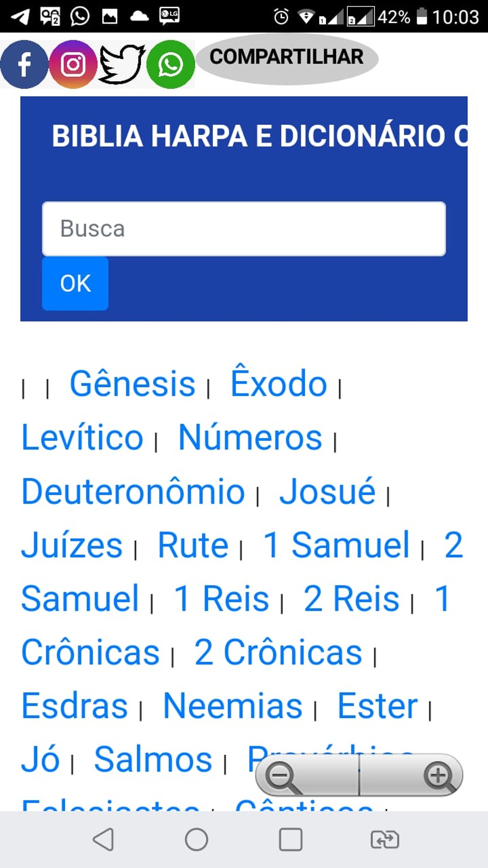
Task: Select the Deuteronômio link
Action: (x=133, y=492)
